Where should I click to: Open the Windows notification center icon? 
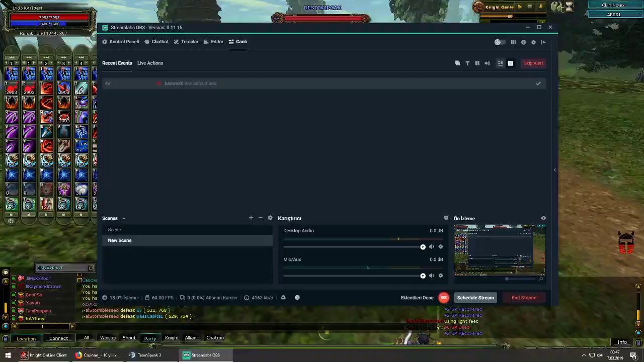[633, 355]
